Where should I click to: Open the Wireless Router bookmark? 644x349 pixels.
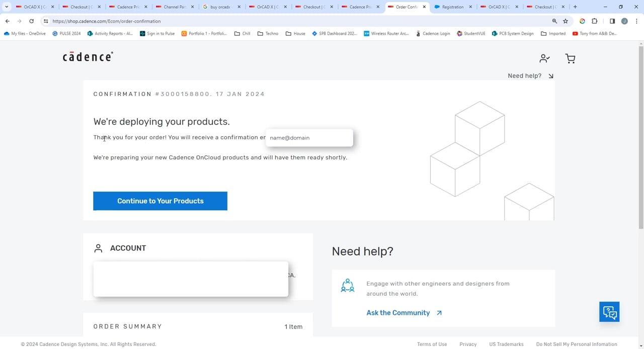coord(386,34)
